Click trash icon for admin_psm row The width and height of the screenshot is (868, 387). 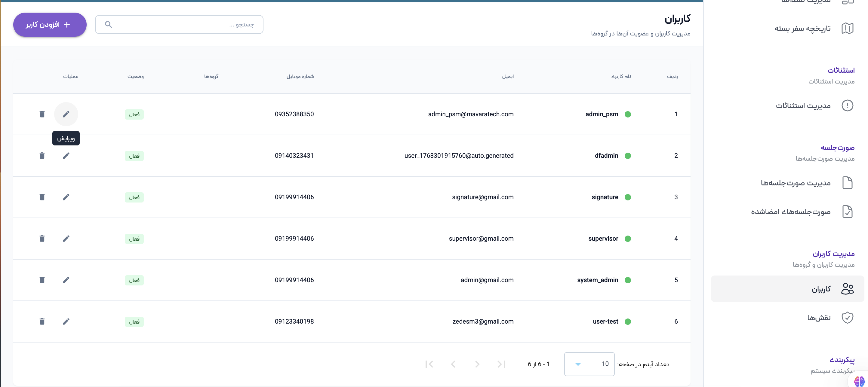(42, 114)
